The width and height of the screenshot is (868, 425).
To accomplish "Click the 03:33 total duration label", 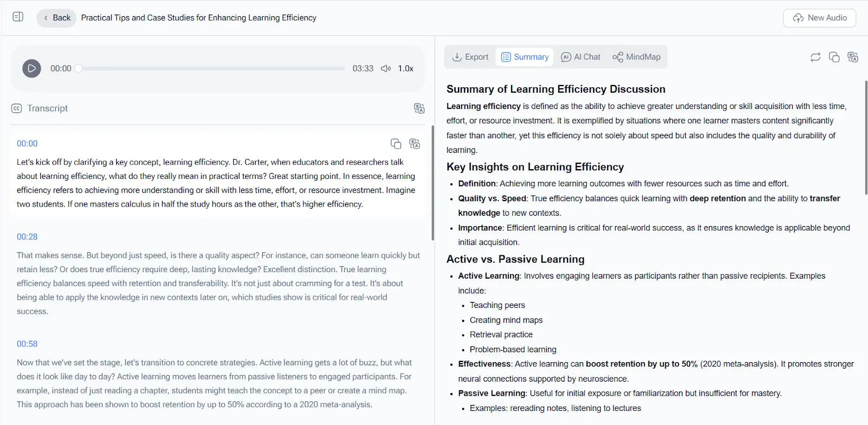I will (363, 68).
